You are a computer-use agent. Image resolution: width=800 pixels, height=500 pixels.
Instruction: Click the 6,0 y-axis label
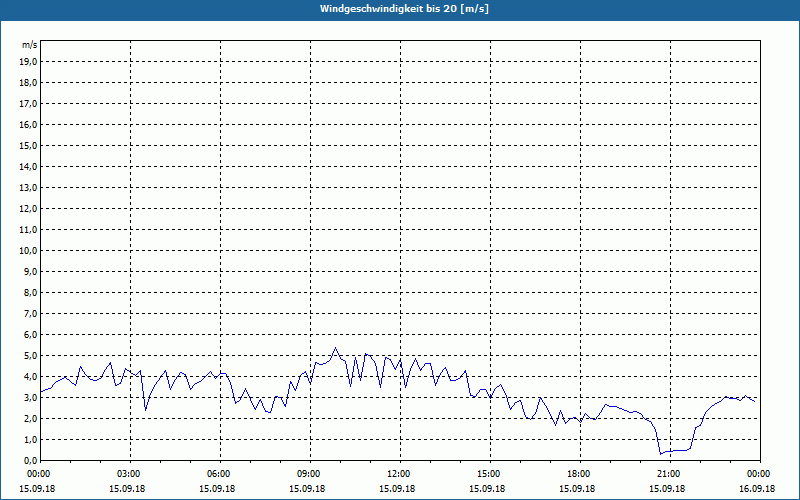point(30,334)
